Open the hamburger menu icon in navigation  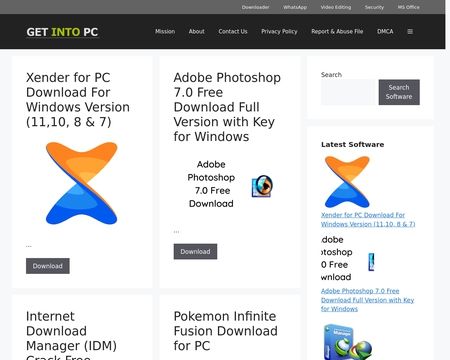[410, 31]
